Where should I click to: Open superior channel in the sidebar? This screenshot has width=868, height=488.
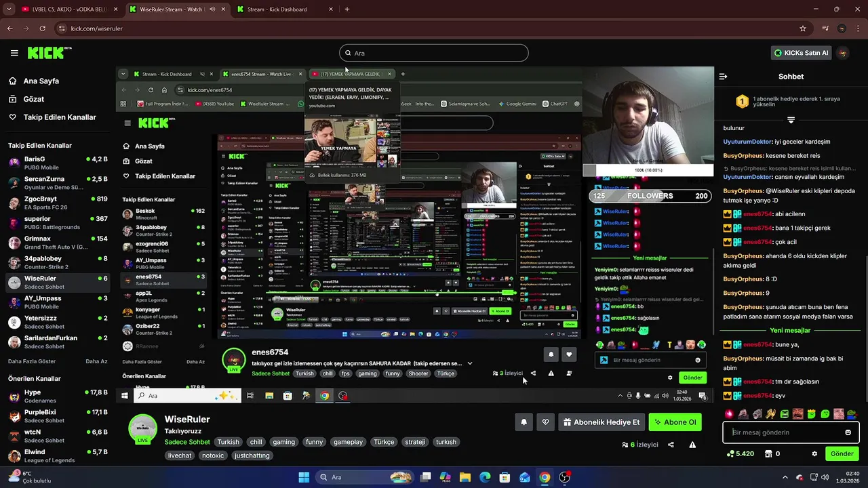[58, 223]
